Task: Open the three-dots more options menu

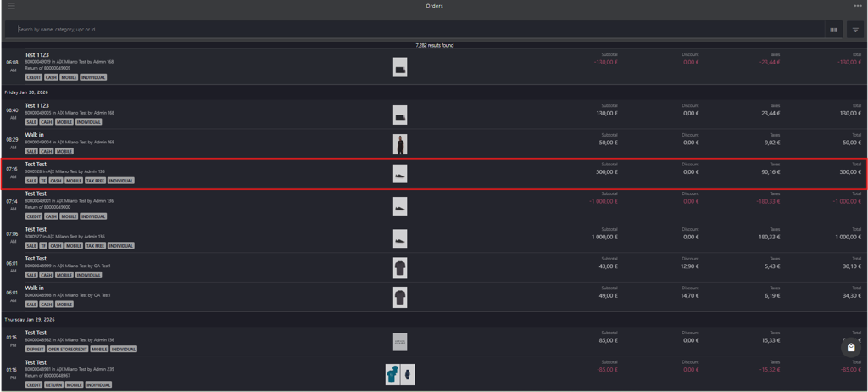Action: pos(858,6)
